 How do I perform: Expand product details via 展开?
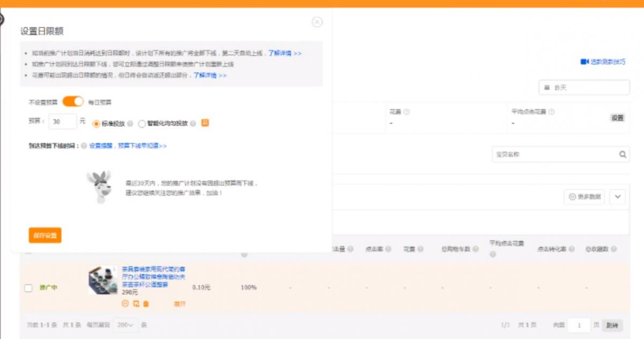(180, 304)
